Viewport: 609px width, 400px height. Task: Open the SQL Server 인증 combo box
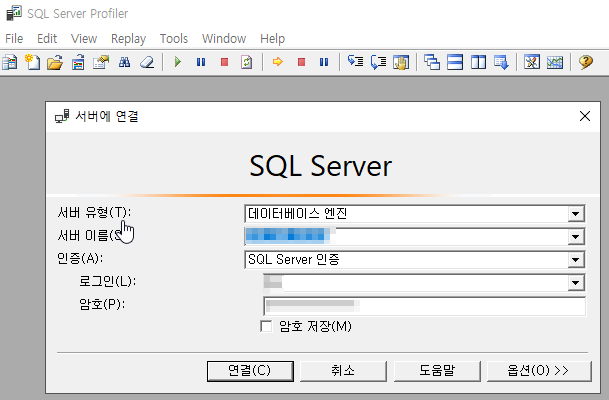point(414,260)
